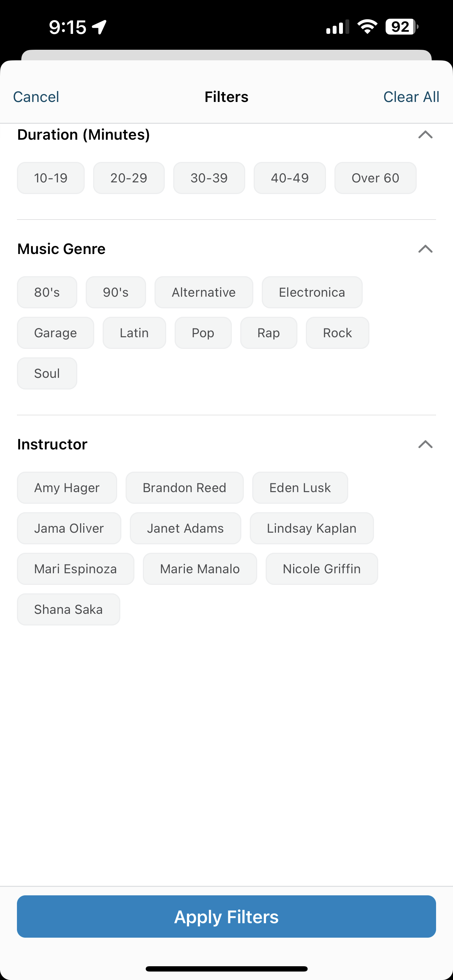The height and width of the screenshot is (980, 453).
Task: Toggle the 30-39 duration filter
Action: click(209, 178)
